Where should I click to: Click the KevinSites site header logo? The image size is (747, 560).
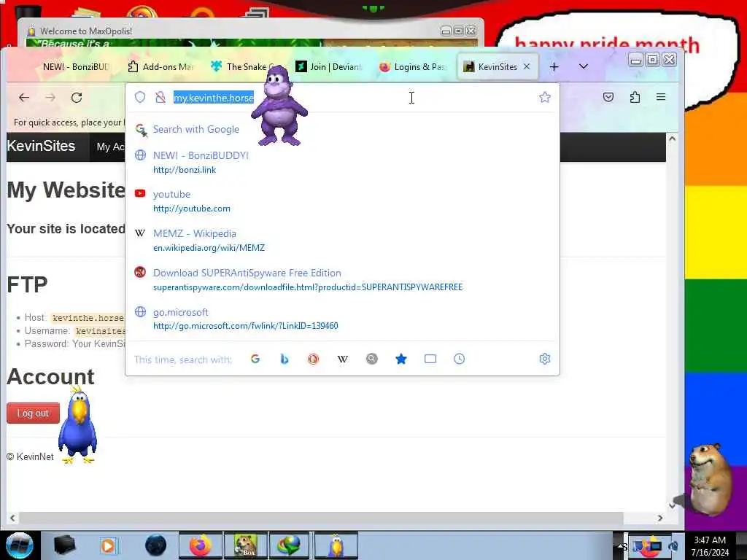click(x=41, y=146)
